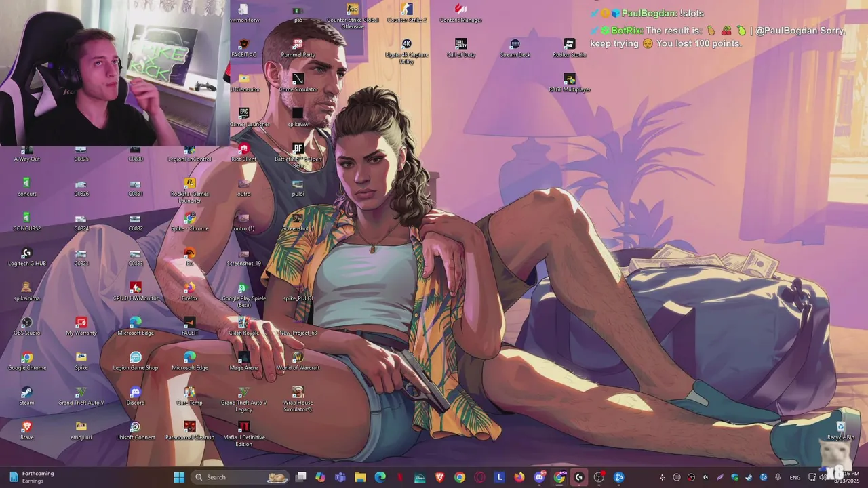
Task: Open the Riot Client desktop icon
Action: click(x=244, y=152)
